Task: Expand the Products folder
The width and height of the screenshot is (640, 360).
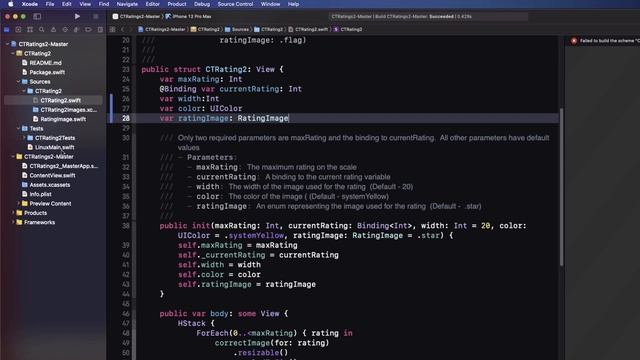Action: (x=13, y=213)
